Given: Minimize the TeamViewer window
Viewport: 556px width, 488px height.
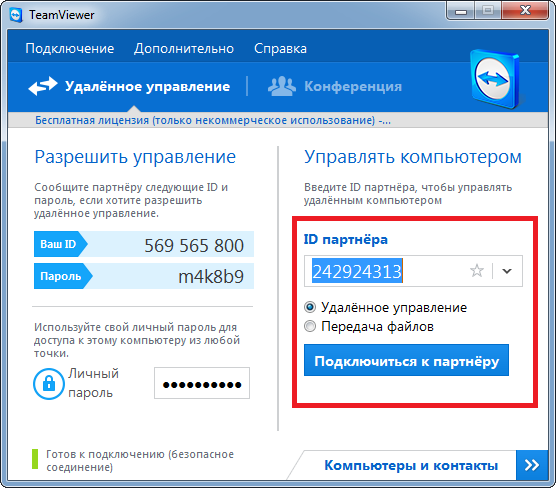Looking at the screenshot, I should [461, 11].
